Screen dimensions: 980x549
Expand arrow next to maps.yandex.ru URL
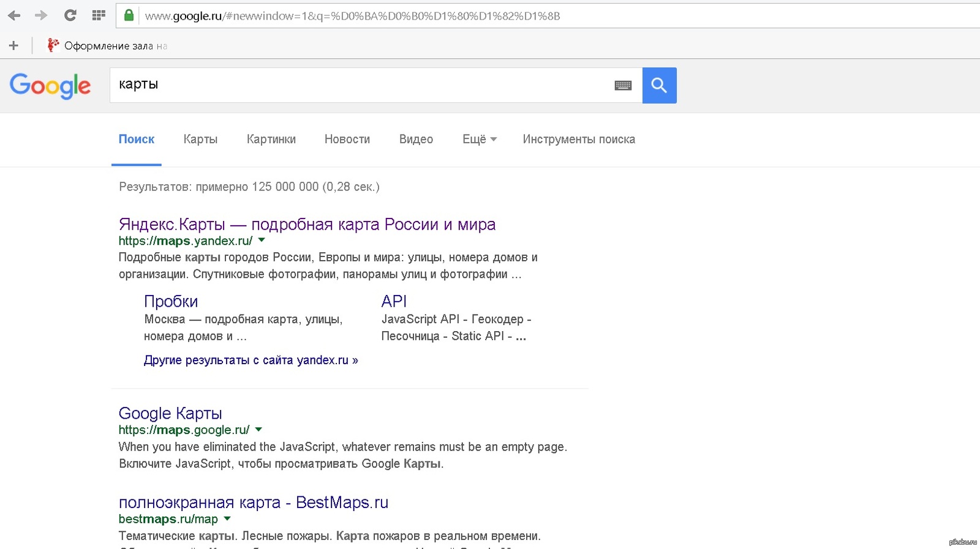(262, 241)
